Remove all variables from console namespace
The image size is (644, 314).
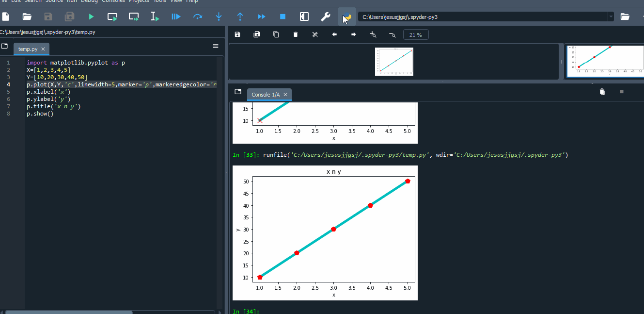602,92
